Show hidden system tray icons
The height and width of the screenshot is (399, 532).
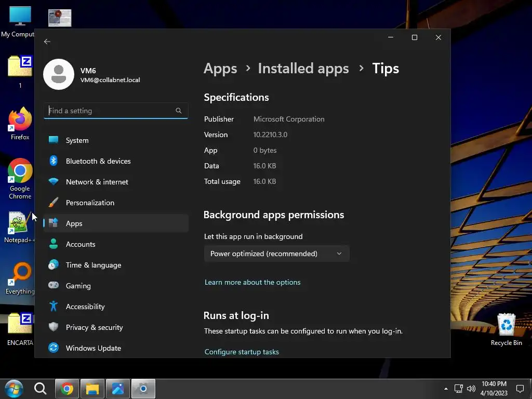446,389
